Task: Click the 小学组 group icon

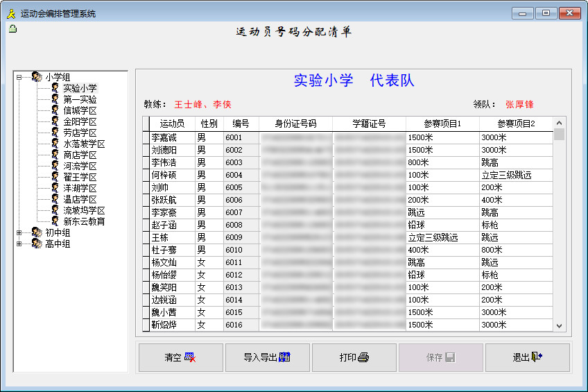Action: point(37,77)
